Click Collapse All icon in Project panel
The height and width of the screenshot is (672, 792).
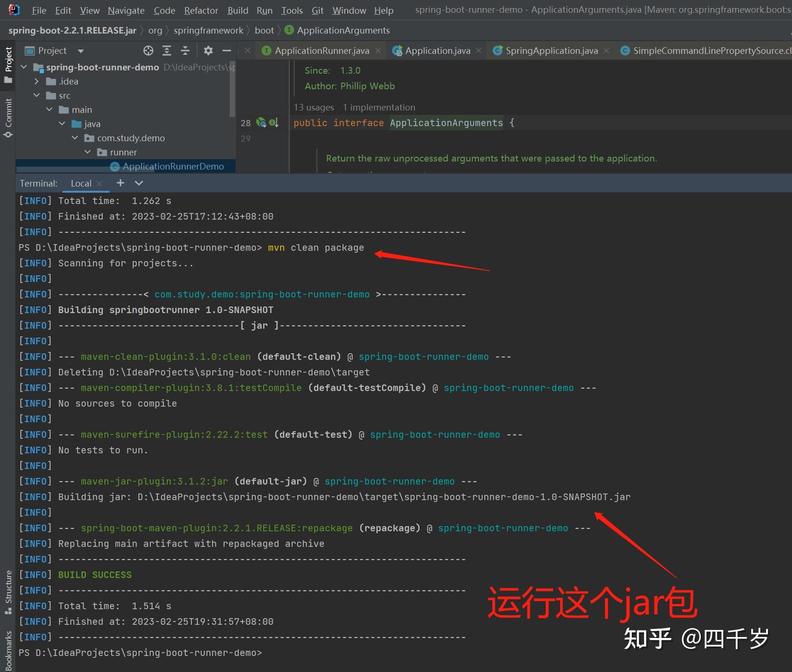tap(185, 51)
